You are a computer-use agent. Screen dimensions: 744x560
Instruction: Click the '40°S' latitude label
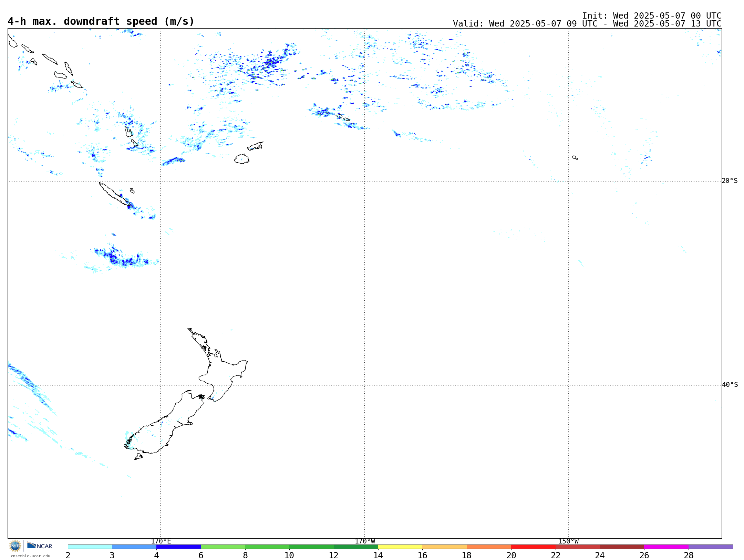pyautogui.click(x=730, y=385)
